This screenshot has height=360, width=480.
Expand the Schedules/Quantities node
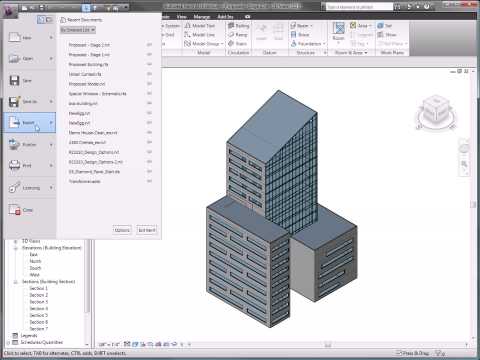8,342
